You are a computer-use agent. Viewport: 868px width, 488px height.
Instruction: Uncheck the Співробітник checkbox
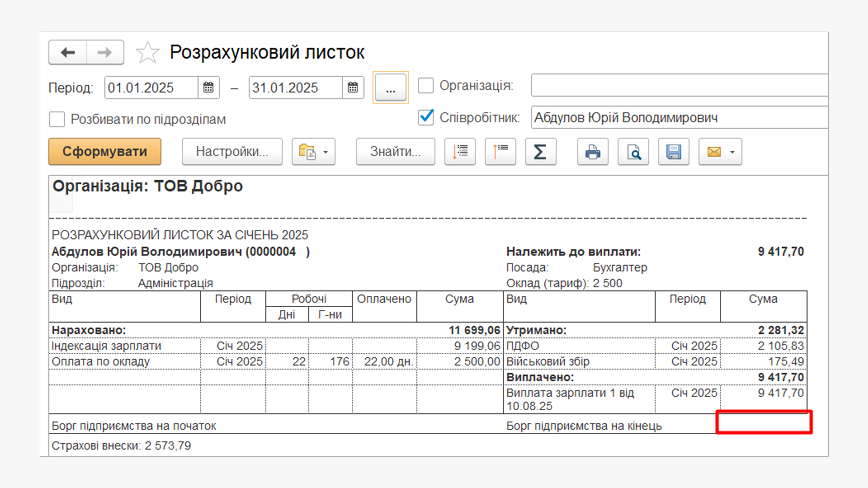click(x=425, y=117)
